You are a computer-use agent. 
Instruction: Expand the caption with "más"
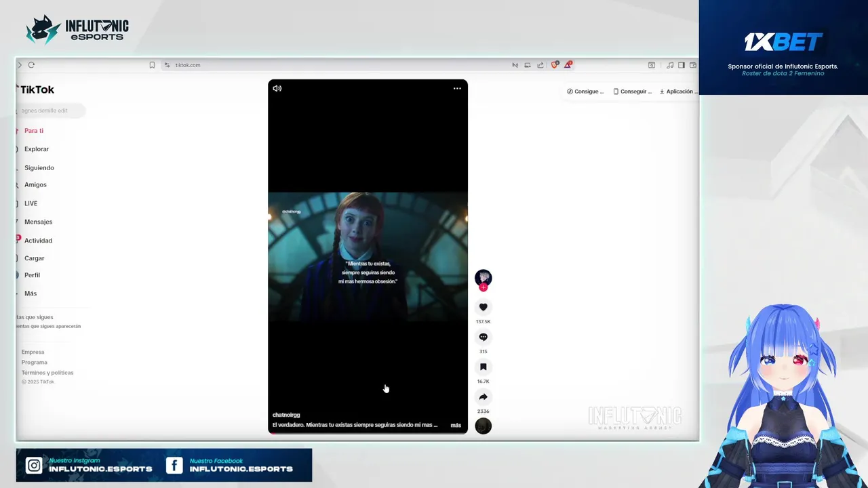pos(456,425)
